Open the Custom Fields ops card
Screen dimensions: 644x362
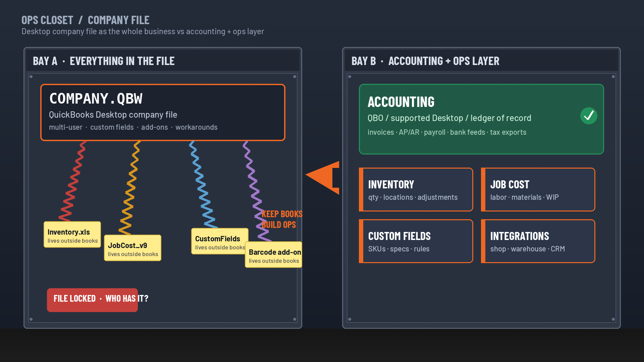416,241
